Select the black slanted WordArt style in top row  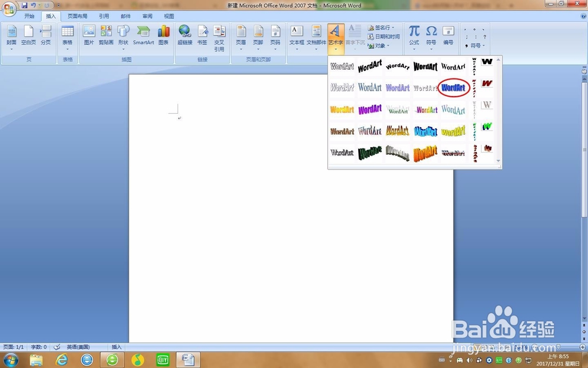click(370, 67)
